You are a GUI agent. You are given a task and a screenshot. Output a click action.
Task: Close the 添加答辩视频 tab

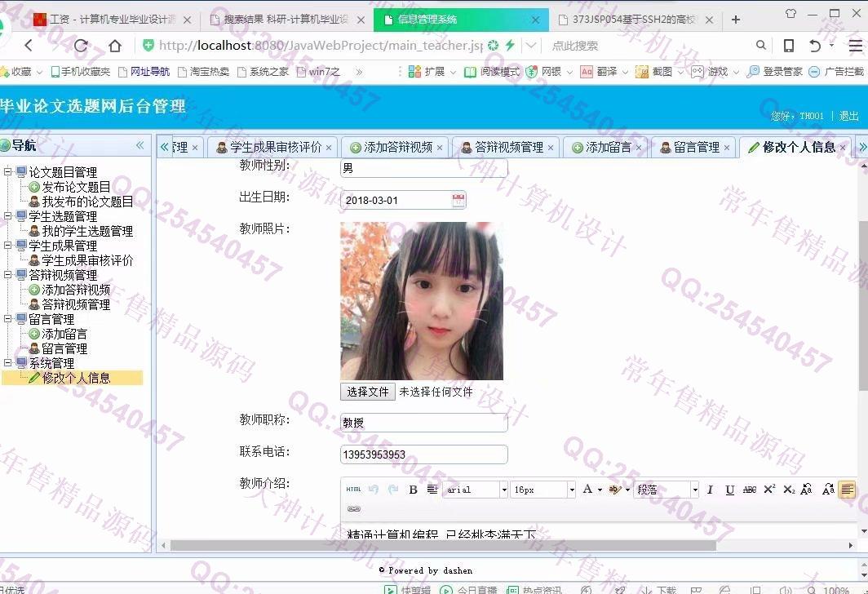pos(440,148)
